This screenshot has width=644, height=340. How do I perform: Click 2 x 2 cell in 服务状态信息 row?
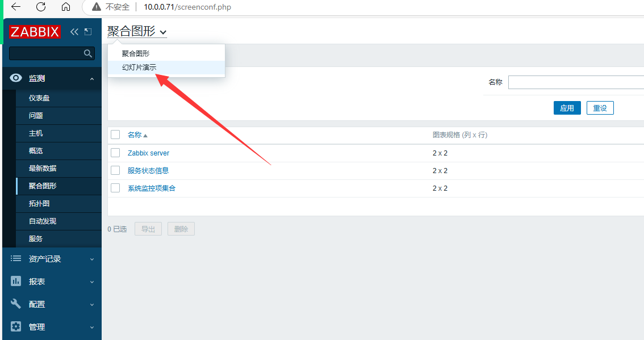440,170
